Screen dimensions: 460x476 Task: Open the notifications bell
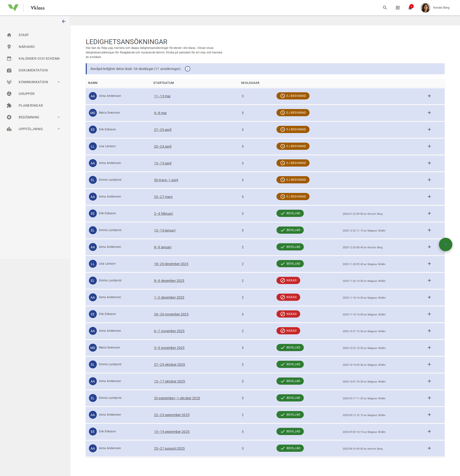[410, 7]
